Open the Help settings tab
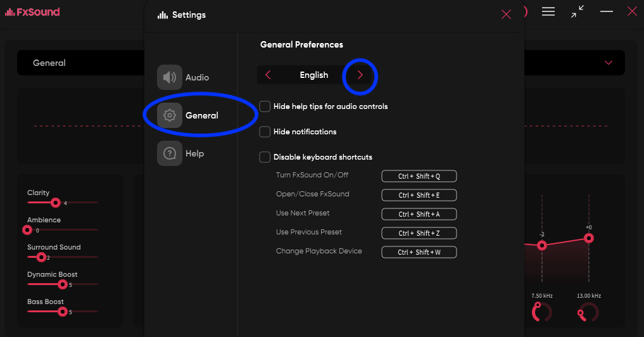Screen dimensions: 644x337 tap(194, 153)
